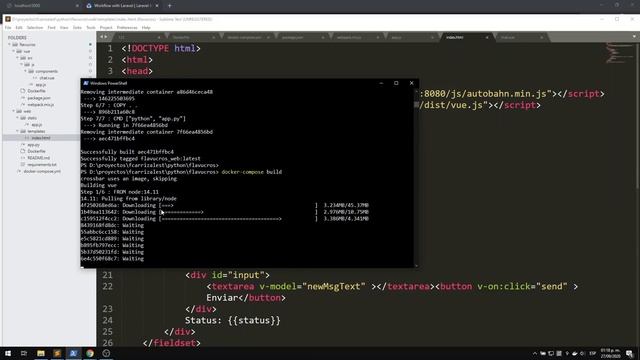
Task: Open the View menu
Action: tap(64, 27)
